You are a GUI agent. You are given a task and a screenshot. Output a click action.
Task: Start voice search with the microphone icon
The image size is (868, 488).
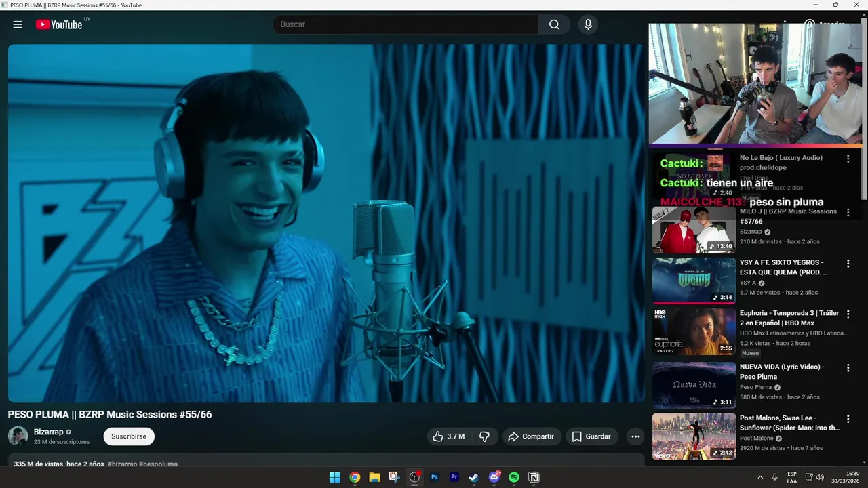588,24
